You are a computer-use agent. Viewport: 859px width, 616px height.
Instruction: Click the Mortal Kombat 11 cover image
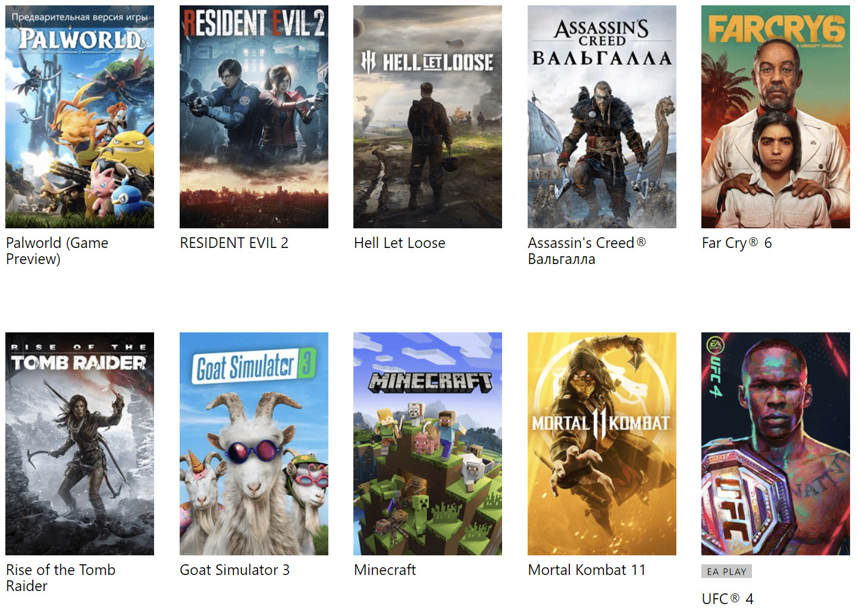[x=602, y=444]
